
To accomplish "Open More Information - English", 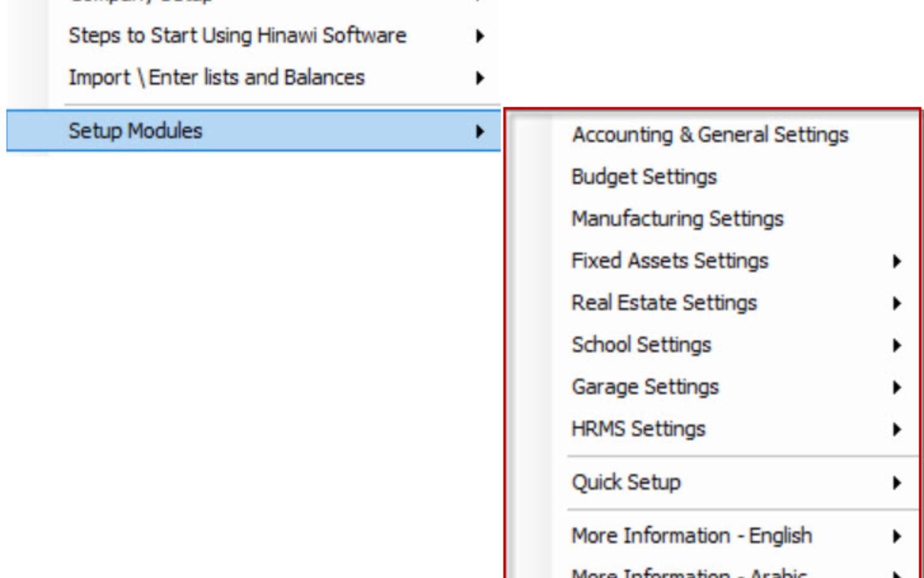I will 713,536.
